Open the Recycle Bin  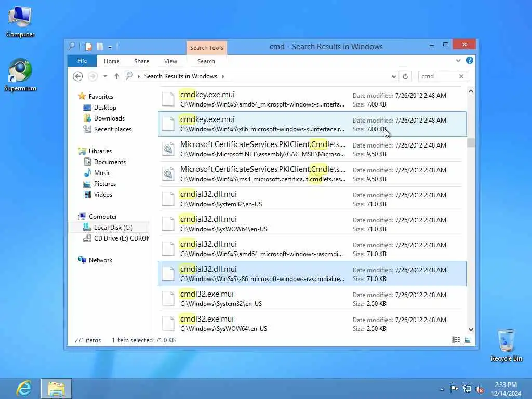(x=506, y=345)
